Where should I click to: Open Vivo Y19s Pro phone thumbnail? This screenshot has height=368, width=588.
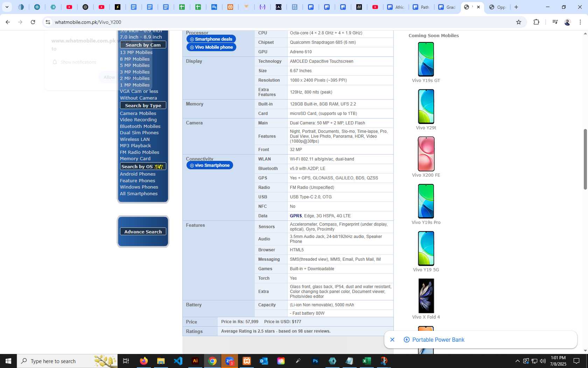tap(426, 201)
